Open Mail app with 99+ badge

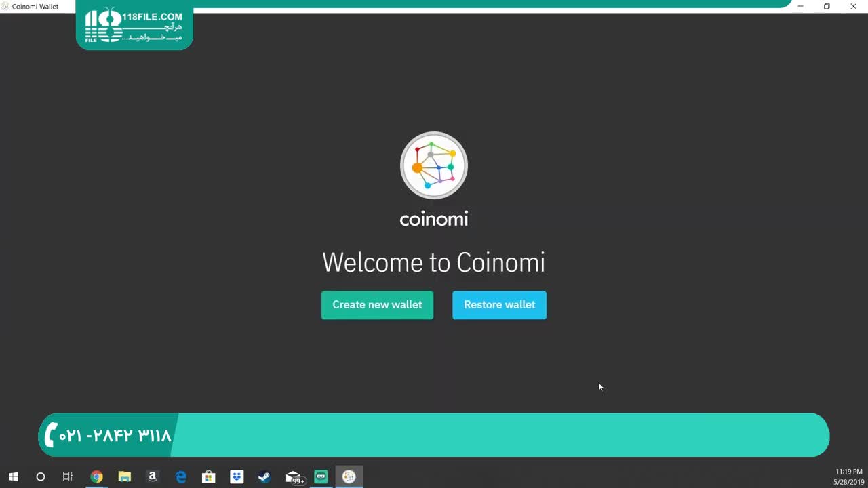[293, 476]
